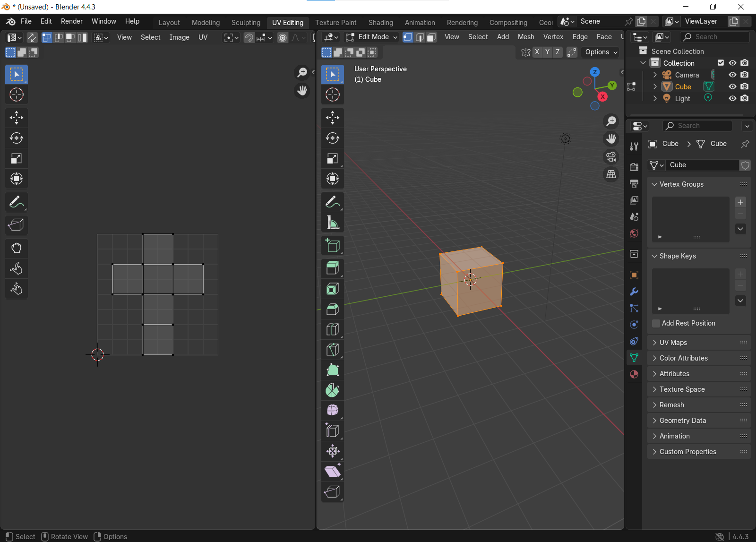Hide the Camera in viewport
The height and width of the screenshot is (542, 756).
pos(732,75)
